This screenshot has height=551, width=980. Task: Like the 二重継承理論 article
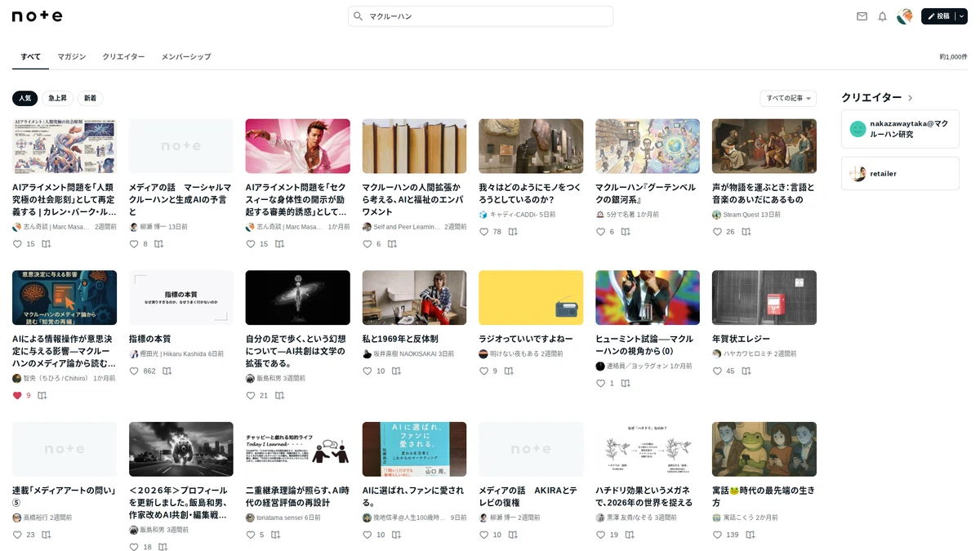point(251,535)
